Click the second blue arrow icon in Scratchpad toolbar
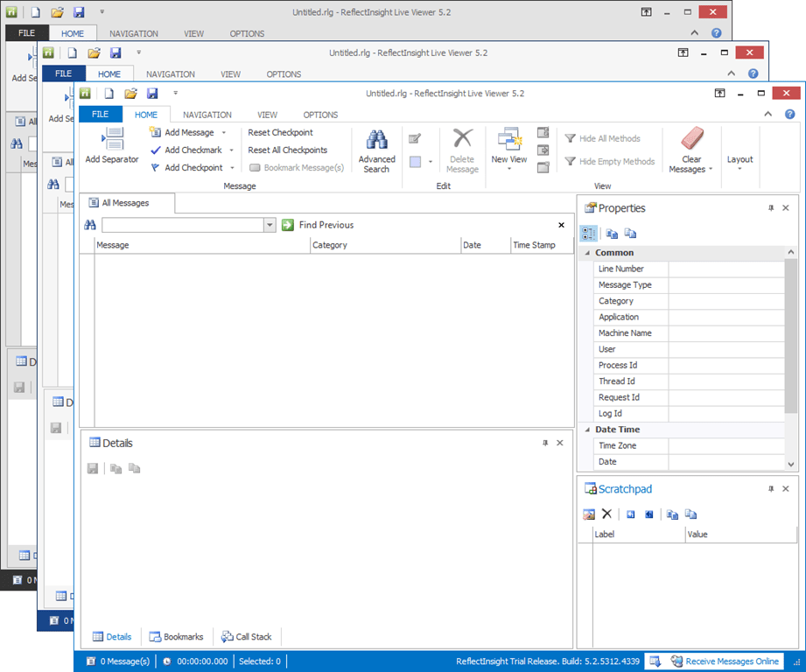 649,514
